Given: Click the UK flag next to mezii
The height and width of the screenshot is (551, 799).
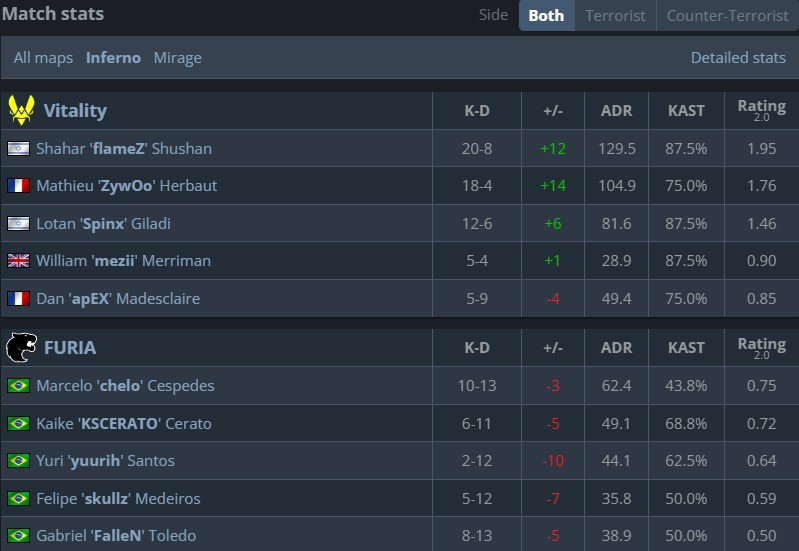Looking at the screenshot, I should point(18,260).
